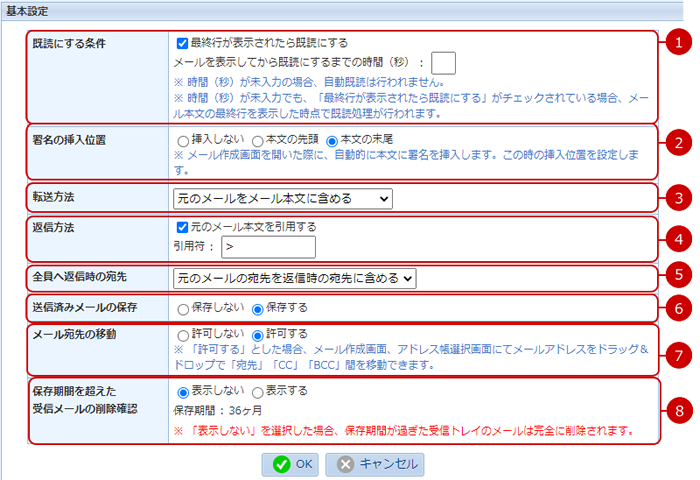Click the 返信方法 label

point(53,227)
